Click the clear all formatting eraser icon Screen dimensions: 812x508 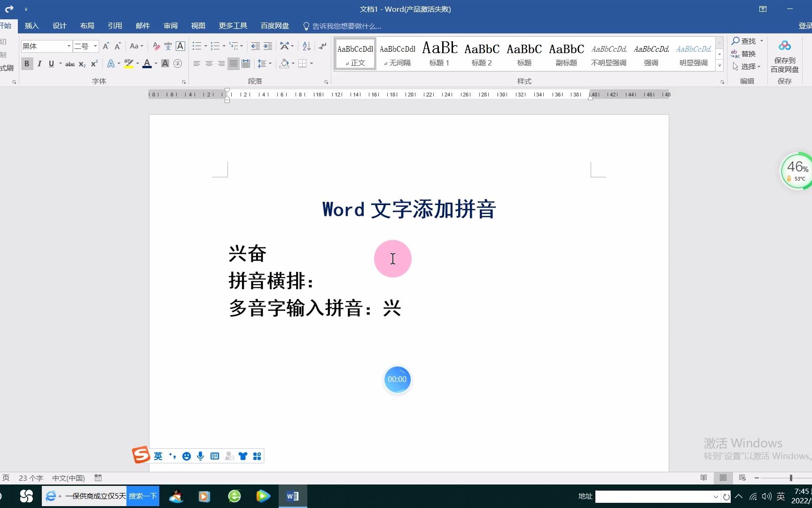coord(156,46)
